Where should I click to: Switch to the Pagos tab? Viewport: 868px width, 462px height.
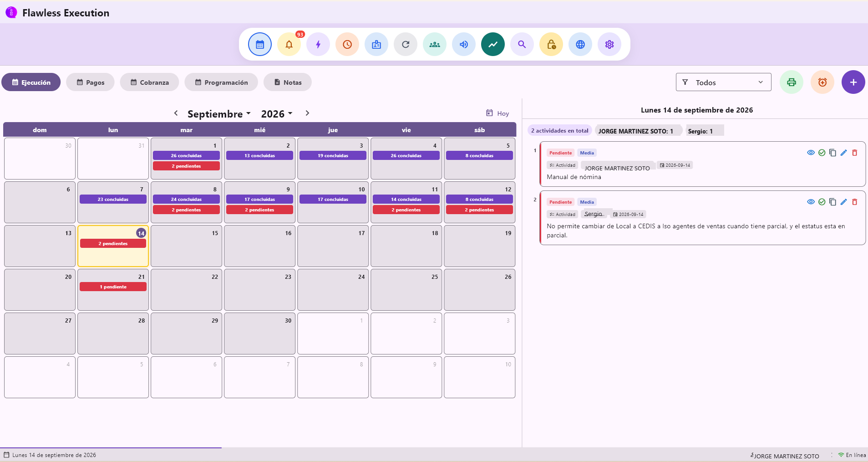click(x=90, y=82)
